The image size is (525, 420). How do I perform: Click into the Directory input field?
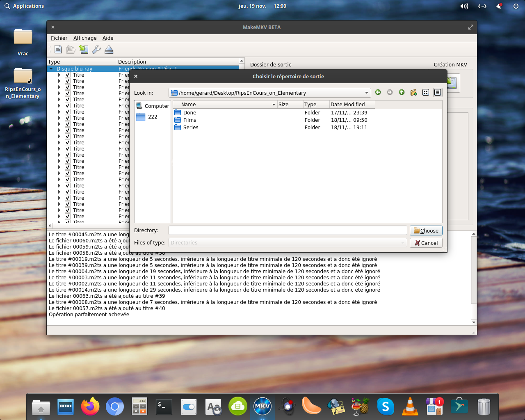pyautogui.click(x=288, y=231)
